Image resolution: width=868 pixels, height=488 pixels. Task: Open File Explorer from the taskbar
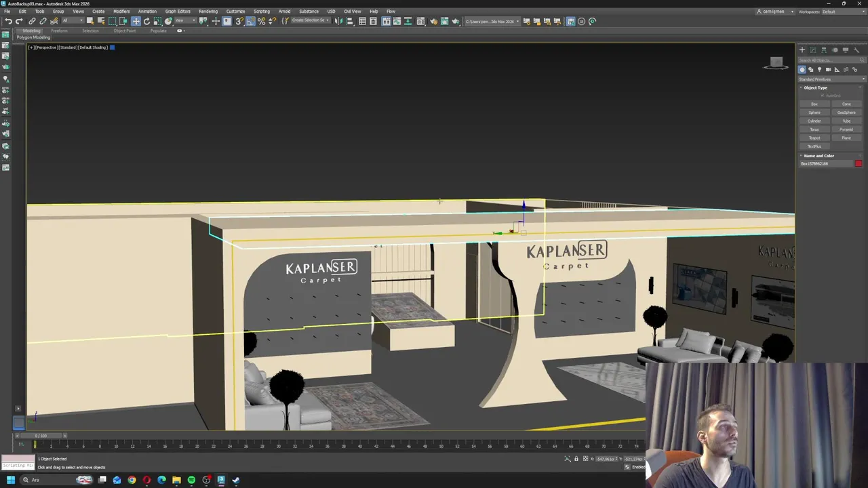176,480
